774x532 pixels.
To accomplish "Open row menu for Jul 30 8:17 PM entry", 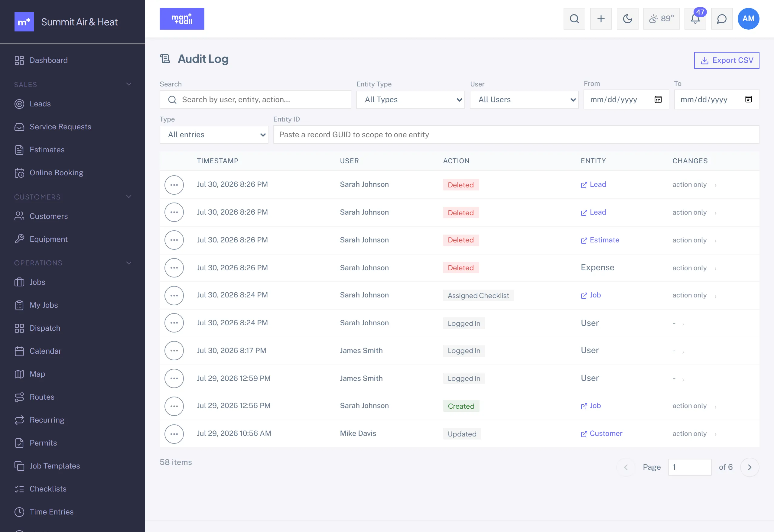I will pos(174,351).
